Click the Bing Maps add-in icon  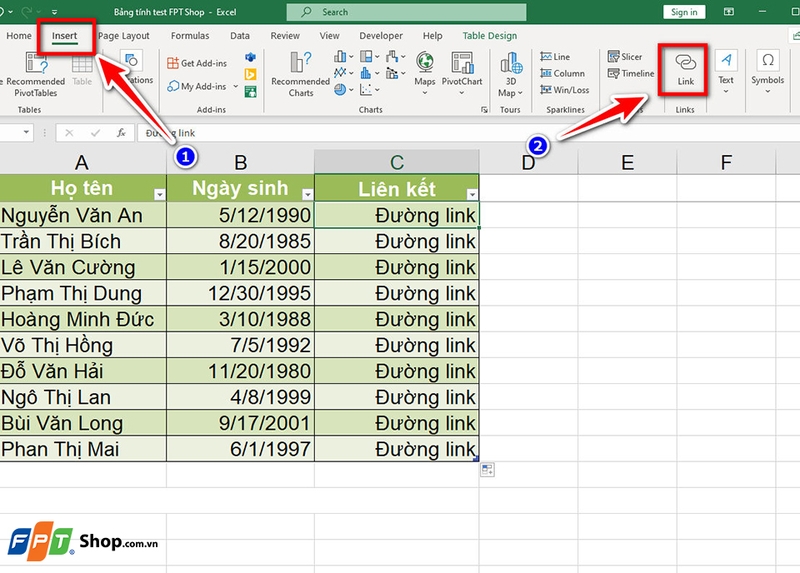tap(250, 74)
